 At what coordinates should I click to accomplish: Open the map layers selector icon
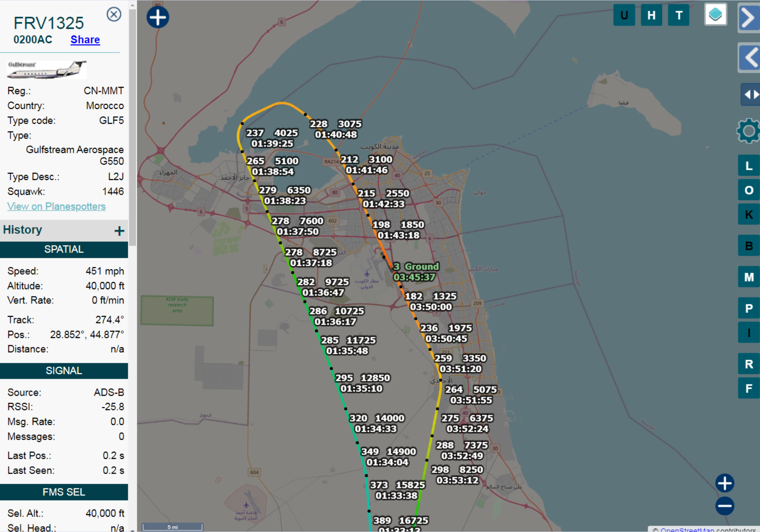point(715,14)
